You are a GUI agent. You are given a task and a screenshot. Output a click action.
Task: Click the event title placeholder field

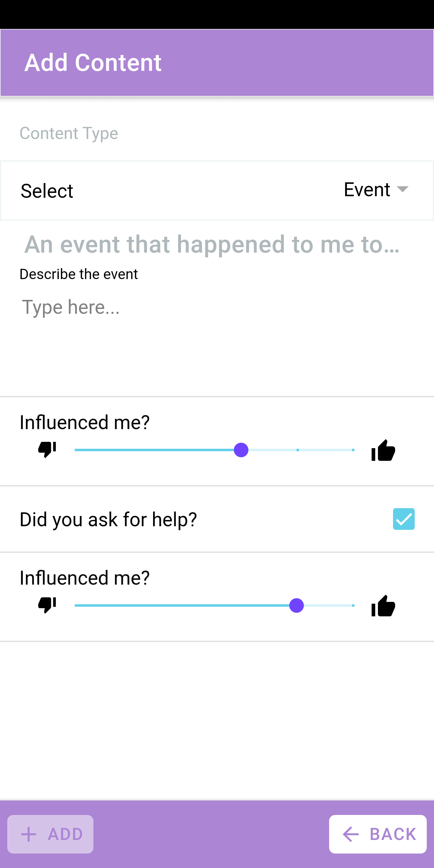click(x=212, y=244)
